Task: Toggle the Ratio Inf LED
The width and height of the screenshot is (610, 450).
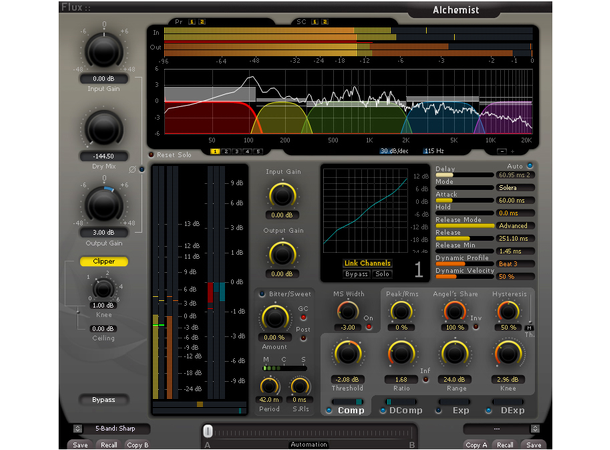Action: click(x=426, y=379)
